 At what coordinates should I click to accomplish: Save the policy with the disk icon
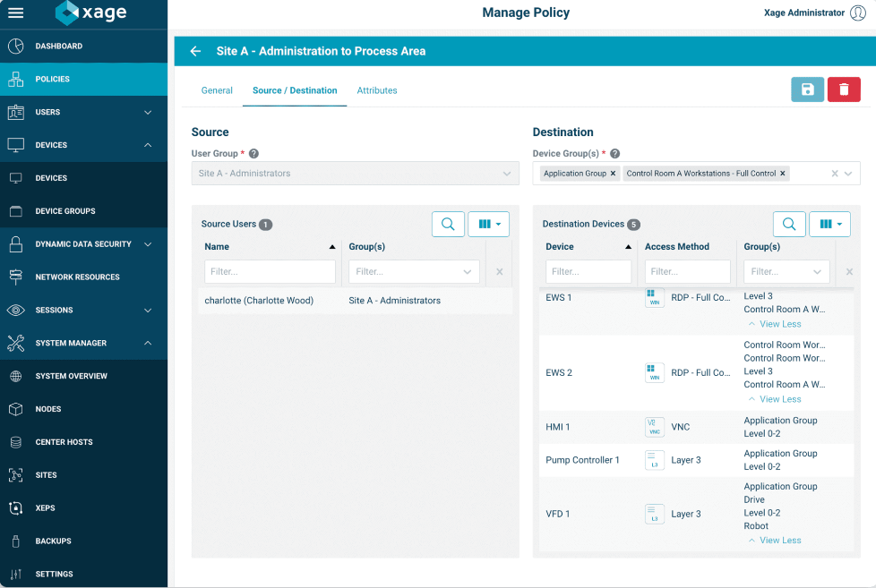coord(807,89)
